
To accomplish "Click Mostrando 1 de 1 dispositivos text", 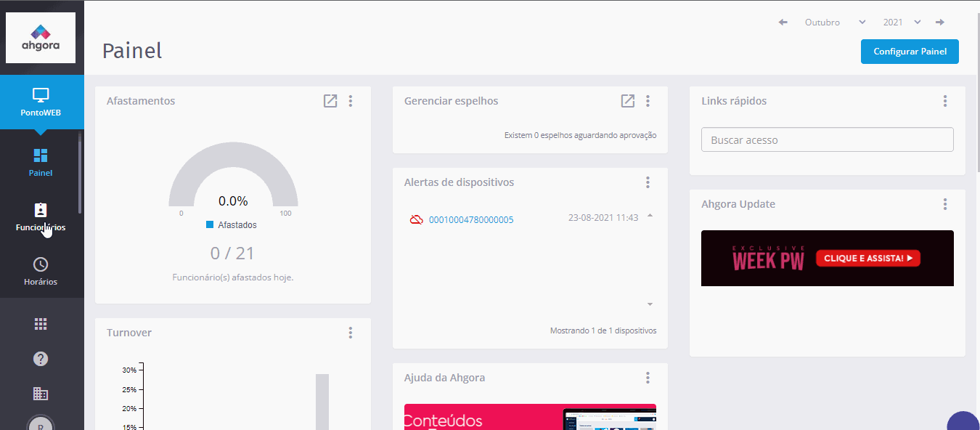I will click(603, 330).
